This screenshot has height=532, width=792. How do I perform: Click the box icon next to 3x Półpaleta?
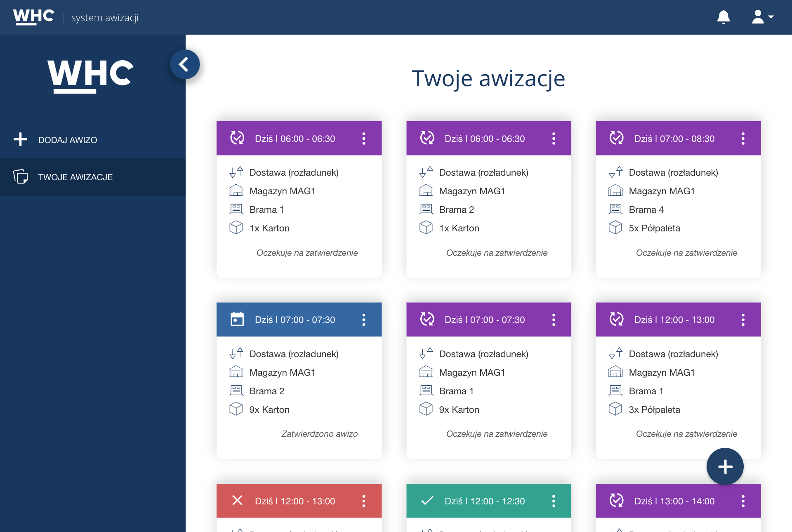(x=615, y=409)
